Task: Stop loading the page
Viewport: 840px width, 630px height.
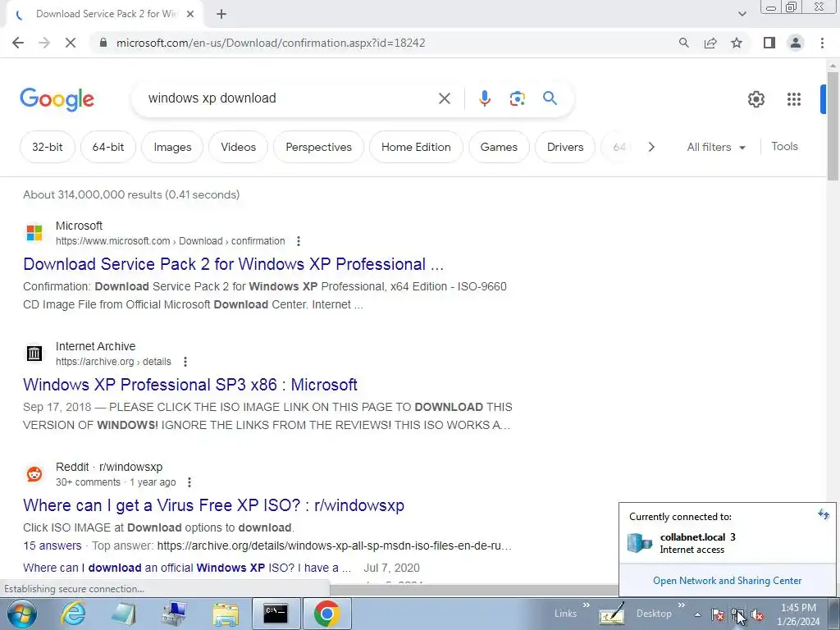Action: click(71, 43)
